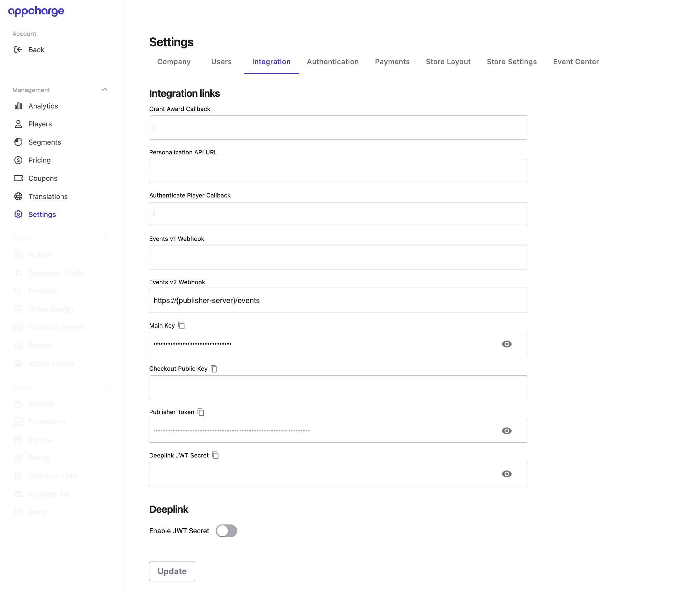The image size is (700, 593).
Task: Collapse the Offers section chevron
Action: tap(105, 387)
